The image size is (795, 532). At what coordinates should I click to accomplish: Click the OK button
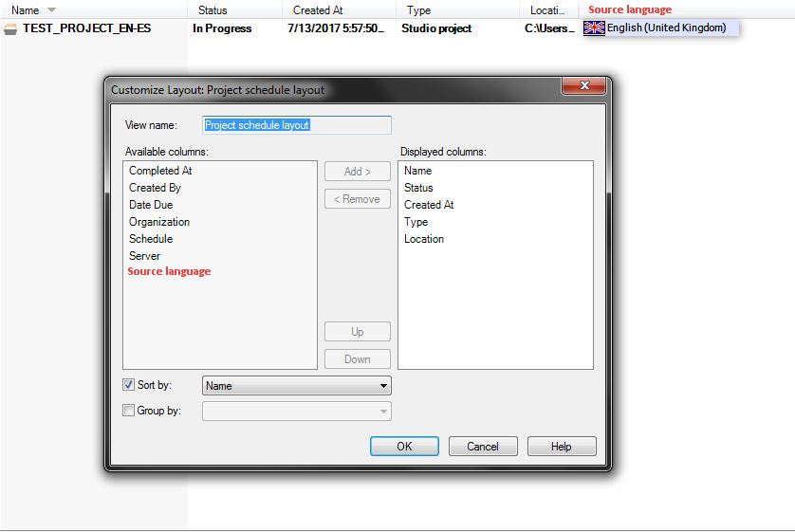[404, 447]
